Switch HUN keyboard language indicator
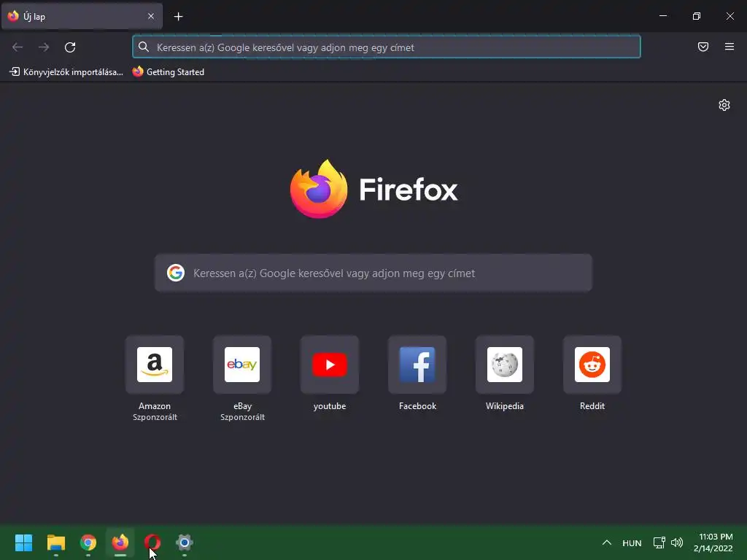Screen dimensions: 747x560 coord(632,542)
